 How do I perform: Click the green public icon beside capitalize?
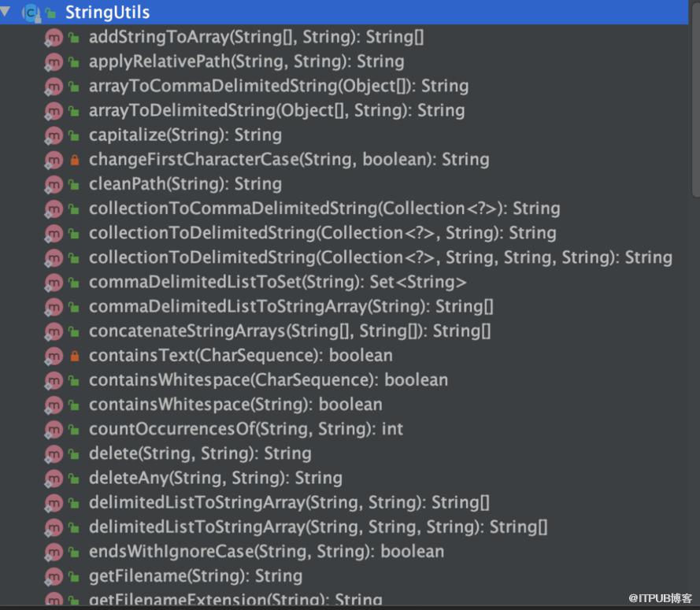74,135
